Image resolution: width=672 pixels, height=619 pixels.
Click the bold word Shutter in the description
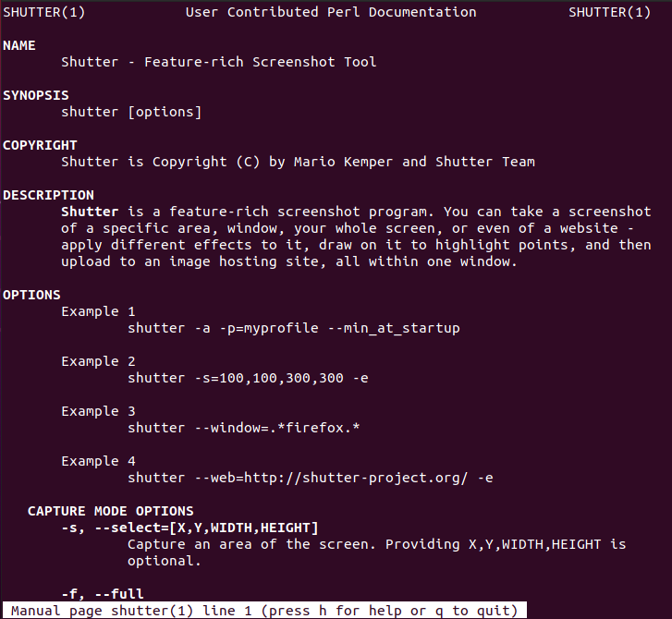point(90,212)
